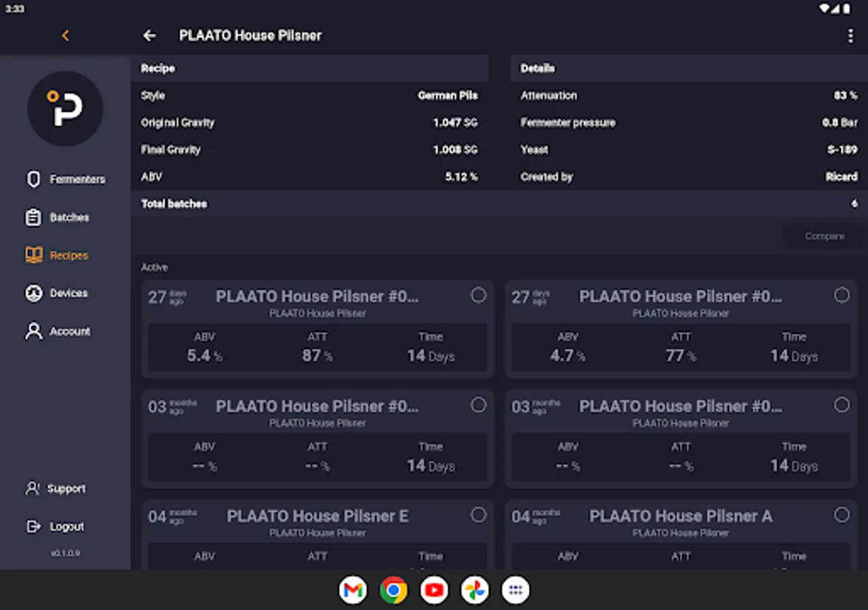868x610 pixels.
Task: Launch Gmail from the taskbar
Action: (x=353, y=590)
